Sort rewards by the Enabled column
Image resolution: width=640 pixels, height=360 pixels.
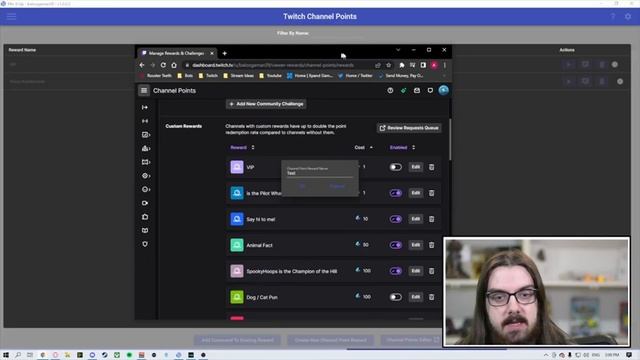[402, 147]
